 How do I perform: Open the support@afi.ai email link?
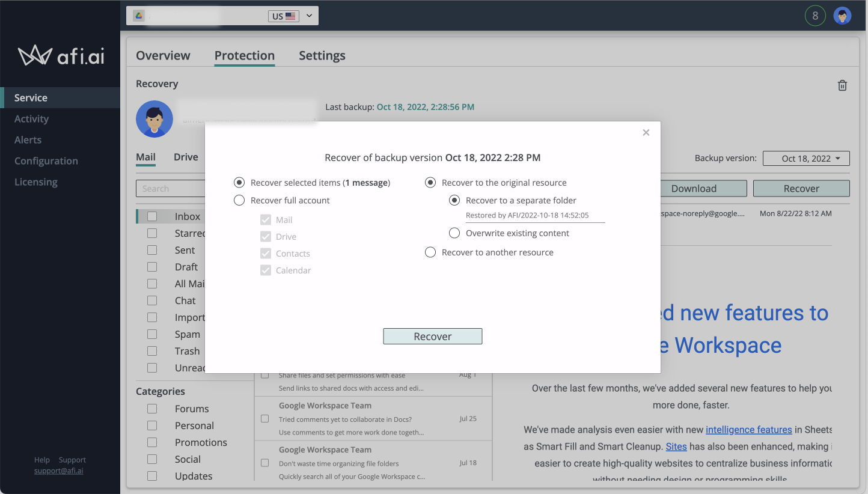tap(58, 471)
